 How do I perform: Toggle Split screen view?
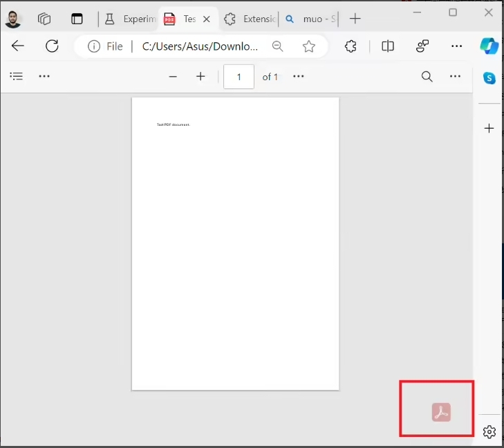tap(388, 46)
